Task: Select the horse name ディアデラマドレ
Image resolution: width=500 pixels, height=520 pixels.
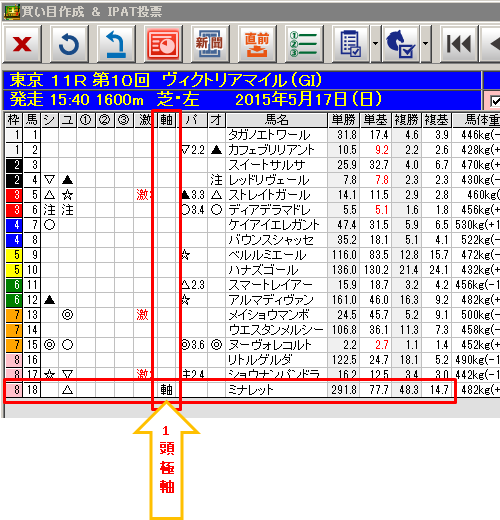Action: pyautogui.click(x=269, y=210)
